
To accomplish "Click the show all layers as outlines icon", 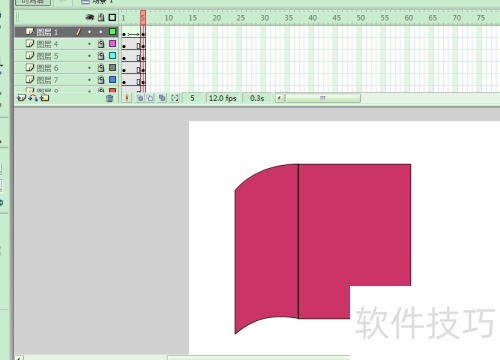I will pos(113,17).
